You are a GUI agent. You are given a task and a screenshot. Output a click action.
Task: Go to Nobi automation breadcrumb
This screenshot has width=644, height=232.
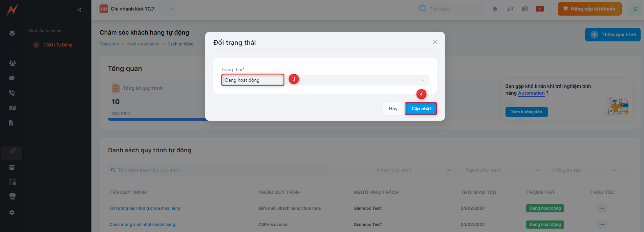coord(143,44)
